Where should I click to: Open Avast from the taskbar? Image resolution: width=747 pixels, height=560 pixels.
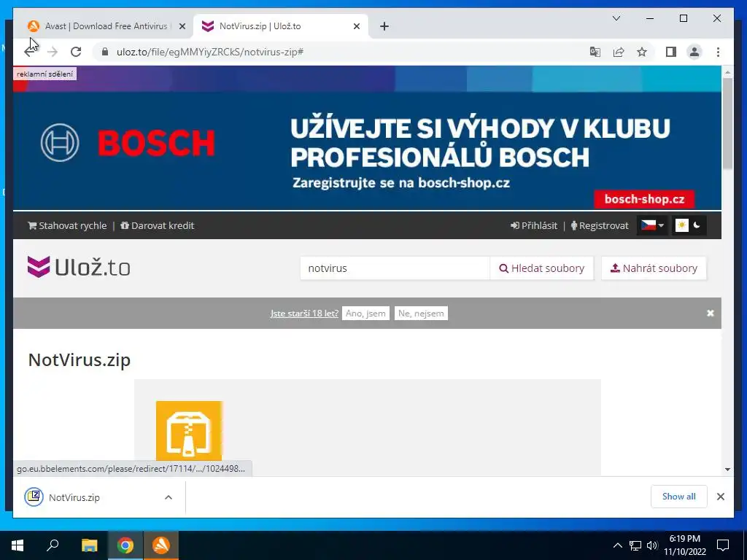(161, 545)
